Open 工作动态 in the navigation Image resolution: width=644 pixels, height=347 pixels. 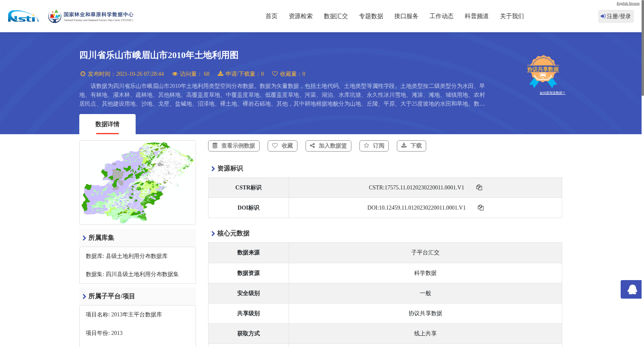pos(442,16)
